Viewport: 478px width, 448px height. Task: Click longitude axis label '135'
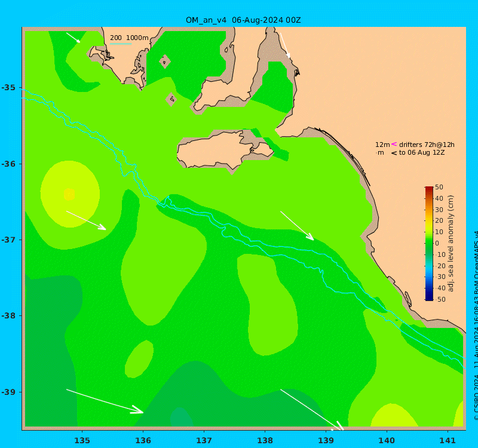coord(82,440)
